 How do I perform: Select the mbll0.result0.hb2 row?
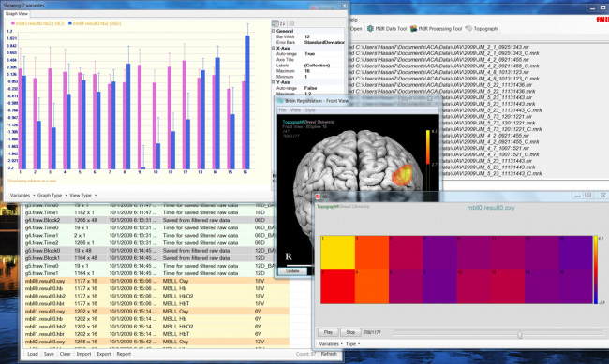(156, 296)
